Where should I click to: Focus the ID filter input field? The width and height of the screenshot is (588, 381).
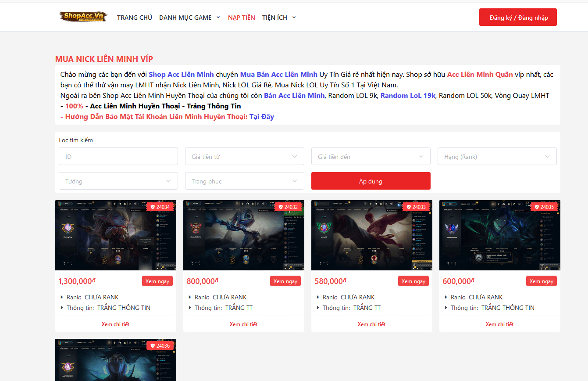(x=118, y=156)
